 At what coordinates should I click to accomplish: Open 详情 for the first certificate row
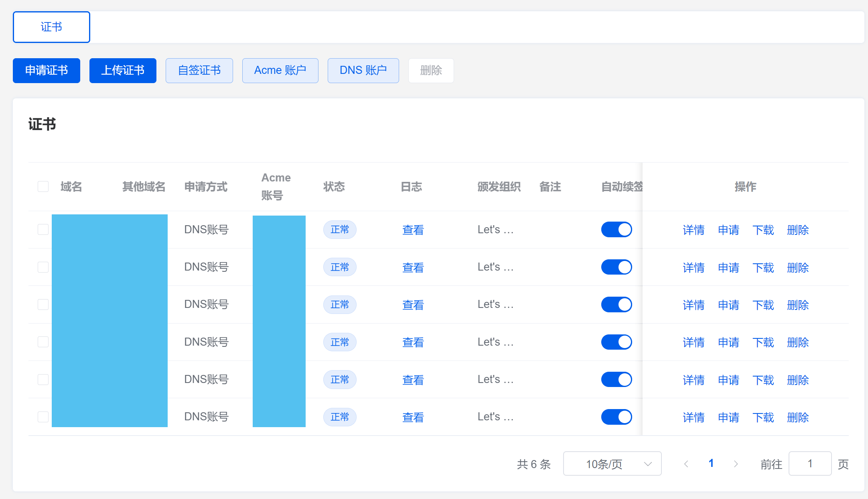694,230
